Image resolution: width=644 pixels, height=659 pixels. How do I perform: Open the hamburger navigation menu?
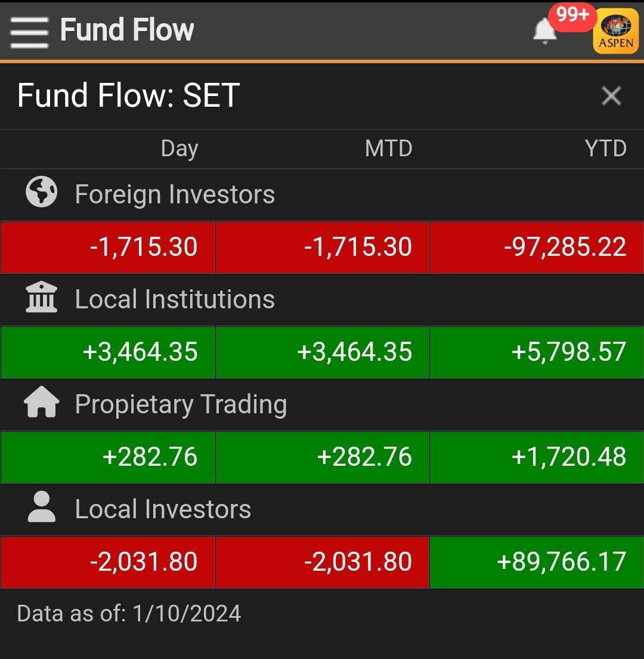(29, 32)
